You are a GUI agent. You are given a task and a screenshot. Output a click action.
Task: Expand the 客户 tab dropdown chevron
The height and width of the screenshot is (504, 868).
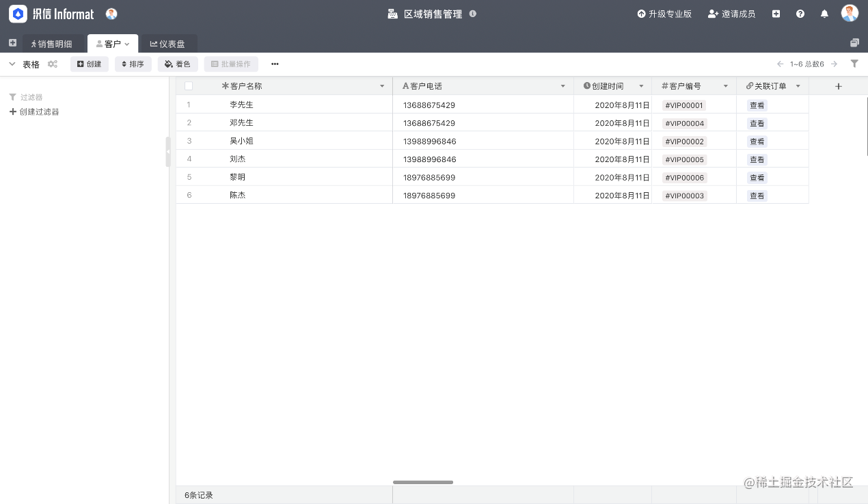click(127, 44)
